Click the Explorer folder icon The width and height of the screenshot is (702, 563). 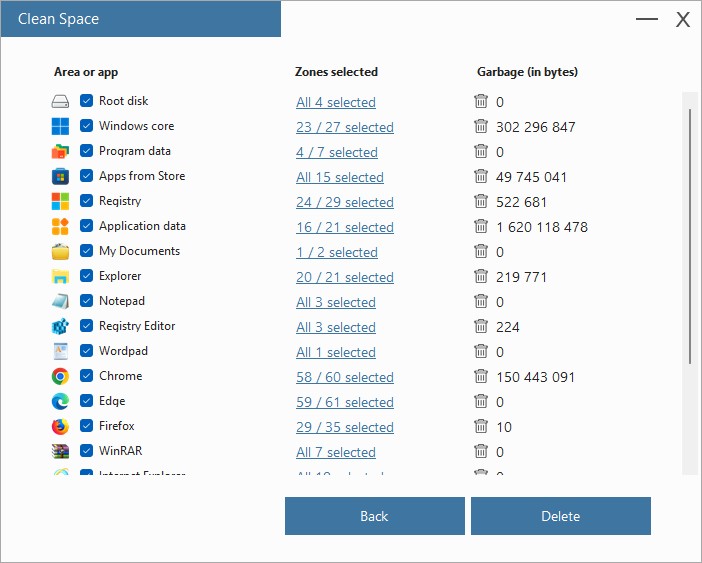pos(60,277)
